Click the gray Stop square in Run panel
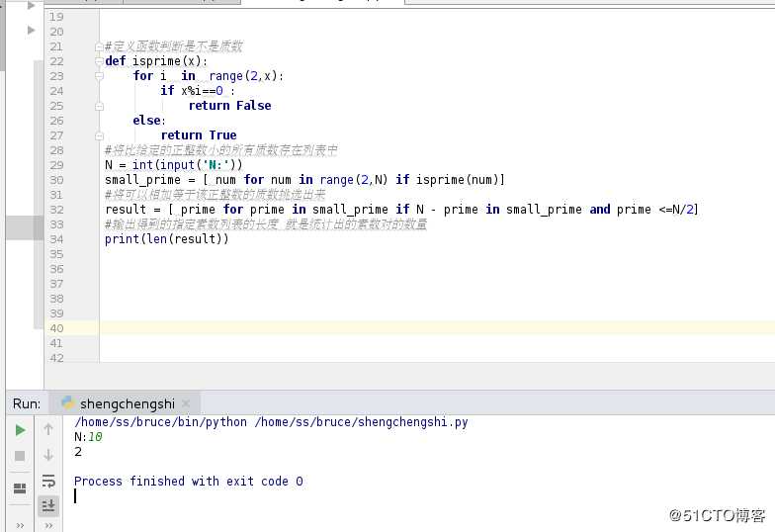 [20, 455]
